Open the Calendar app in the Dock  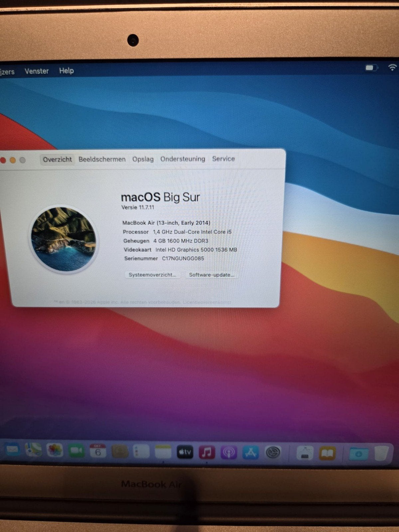98,451
